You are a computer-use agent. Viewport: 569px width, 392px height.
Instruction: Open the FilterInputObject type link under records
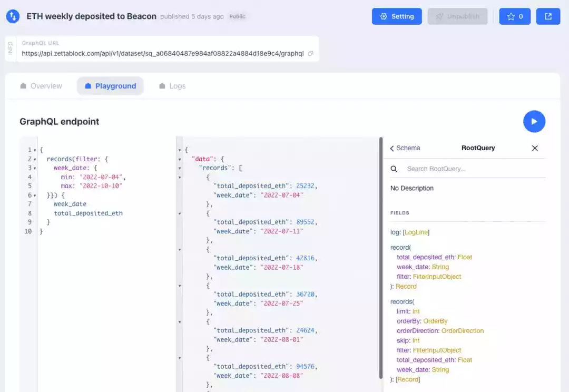[x=437, y=350]
